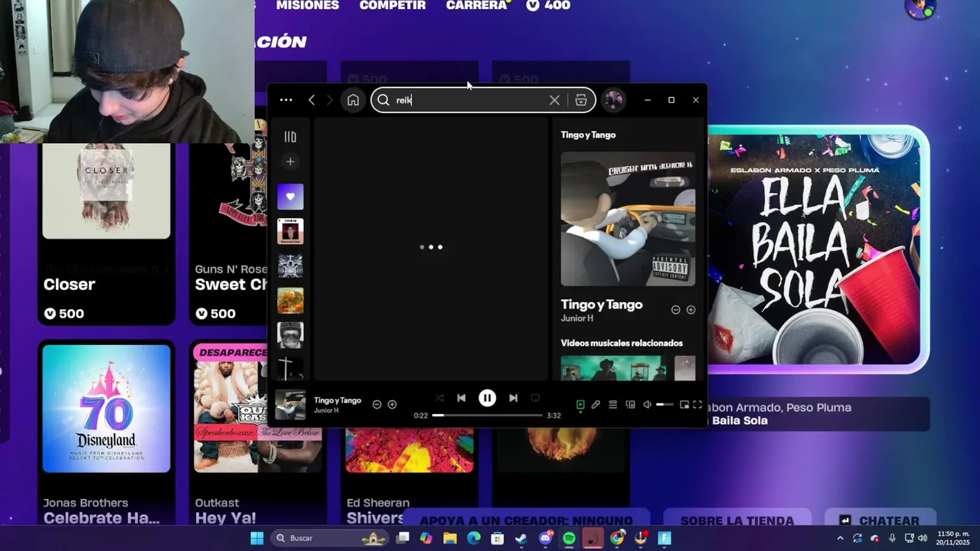980x551 pixels.
Task: Enter Spotify full screen mode
Action: 697,405
